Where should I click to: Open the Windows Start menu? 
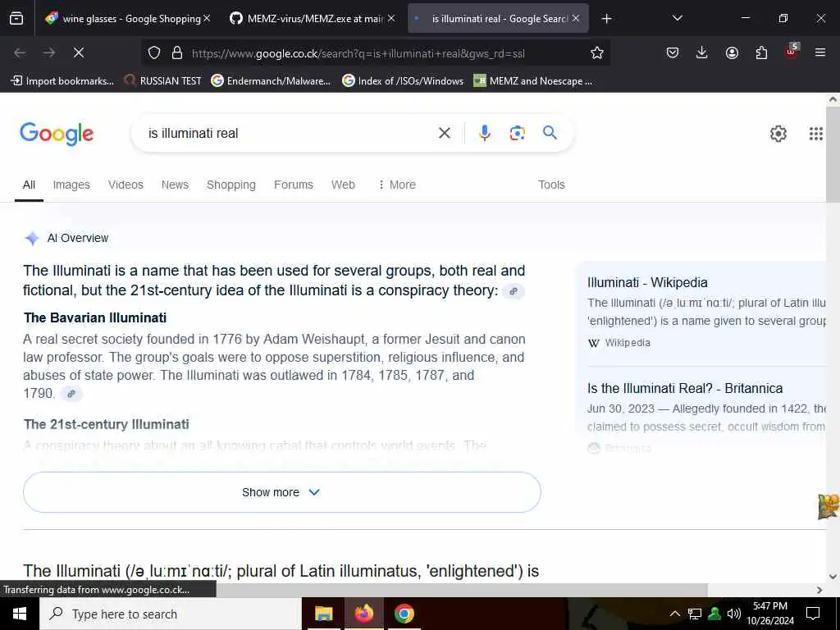pos(20,614)
